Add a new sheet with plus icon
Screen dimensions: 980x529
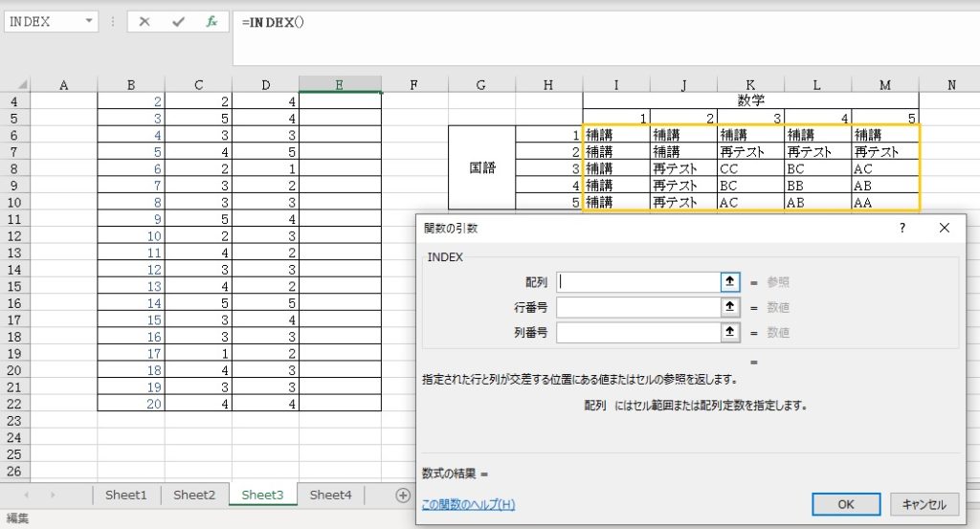[x=403, y=495]
